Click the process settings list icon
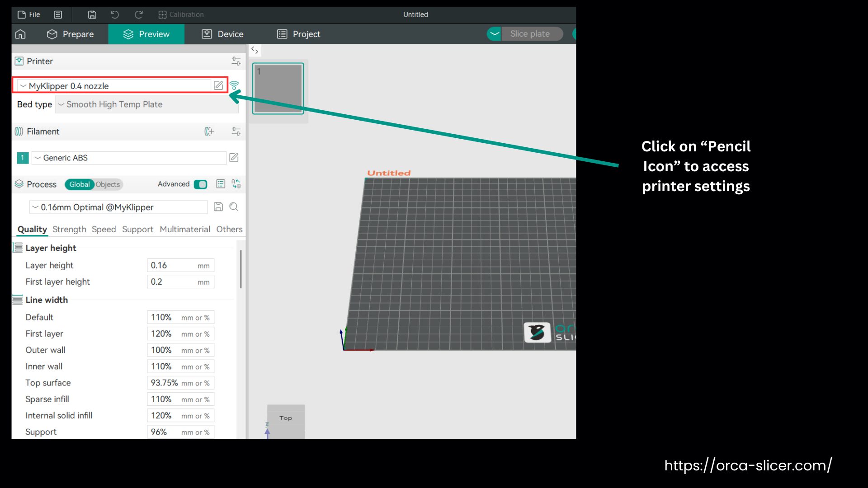Image resolution: width=868 pixels, height=488 pixels. [x=221, y=184]
